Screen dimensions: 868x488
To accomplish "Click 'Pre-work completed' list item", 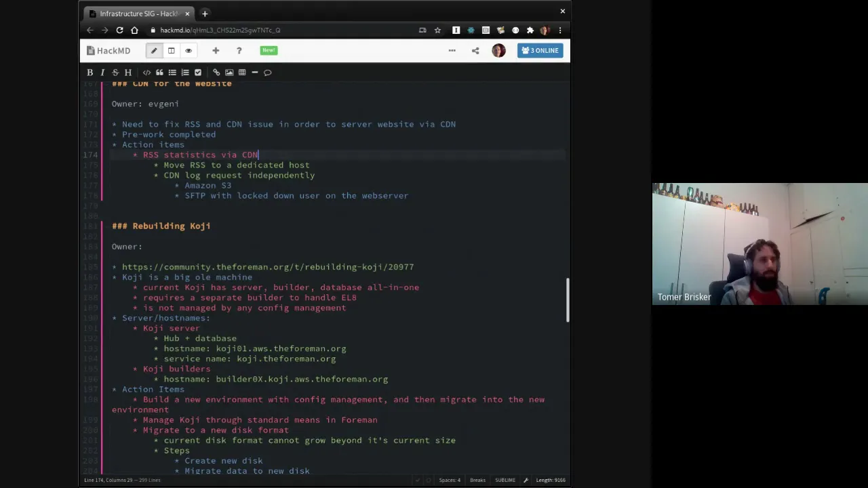I will tap(169, 134).
